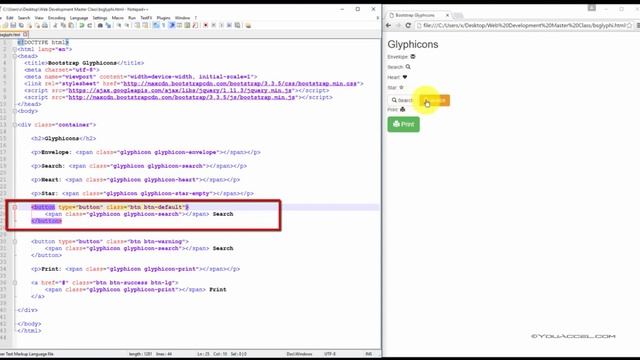Viewport: 640px width, 360px height.
Task: Toggle the Indent Guide icon
Action: [x=172, y=25]
